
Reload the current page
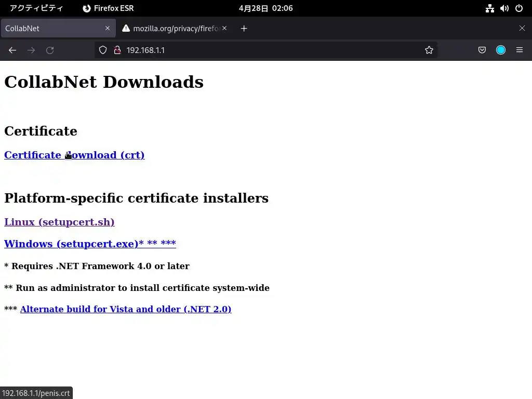(x=50, y=50)
